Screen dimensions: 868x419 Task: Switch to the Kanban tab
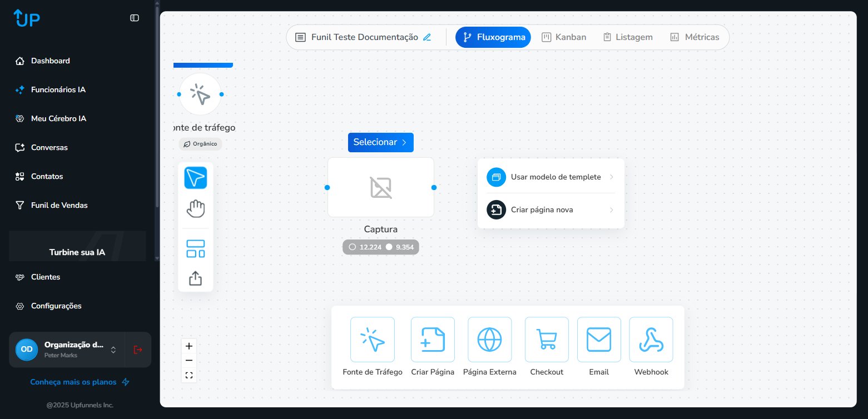(564, 37)
